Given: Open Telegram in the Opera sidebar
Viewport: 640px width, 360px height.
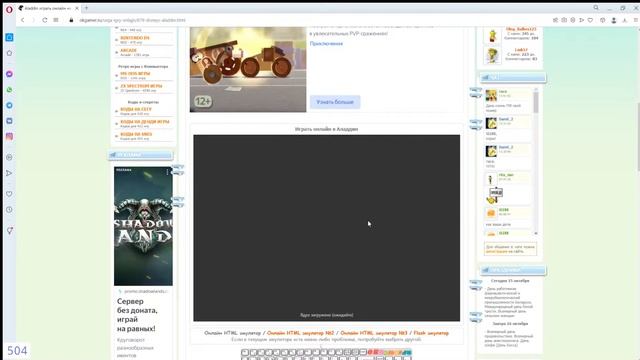Looking at the screenshot, I should 9,105.
